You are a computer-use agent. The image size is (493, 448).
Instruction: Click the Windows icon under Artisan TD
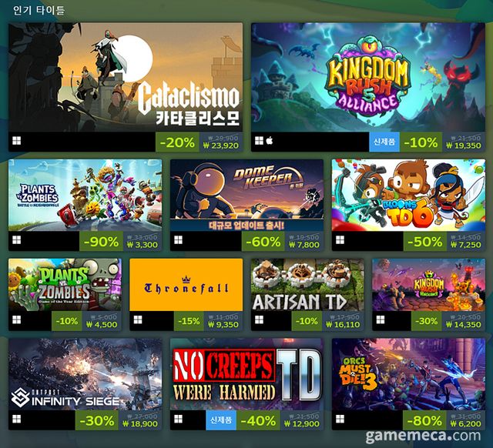259,319
